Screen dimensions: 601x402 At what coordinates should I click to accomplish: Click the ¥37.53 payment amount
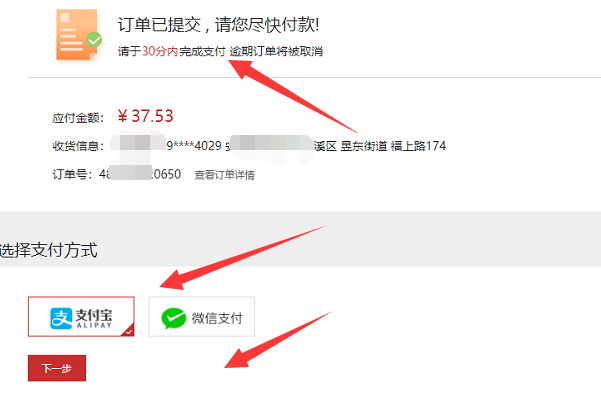tap(145, 116)
